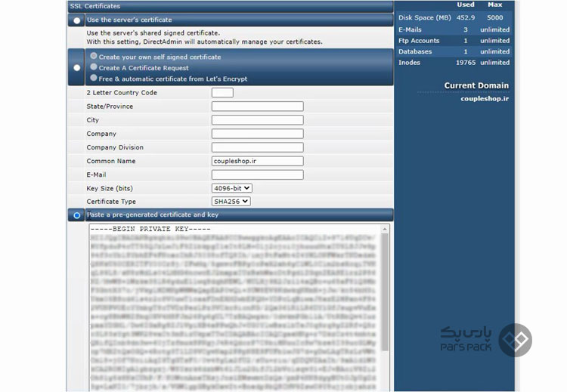Select "Paste a pre-generated certificate and key" radio
The width and height of the screenshot is (567, 392).
tap(76, 215)
